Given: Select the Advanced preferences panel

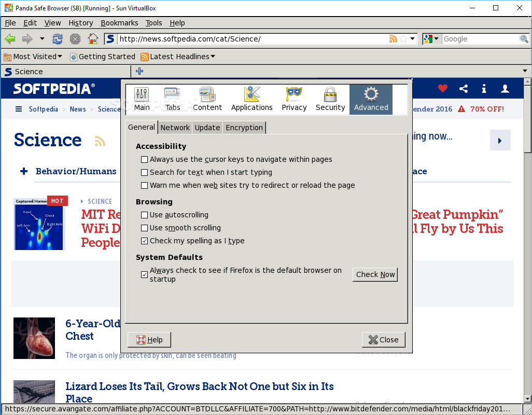Looking at the screenshot, I should [x=371, y=99].
